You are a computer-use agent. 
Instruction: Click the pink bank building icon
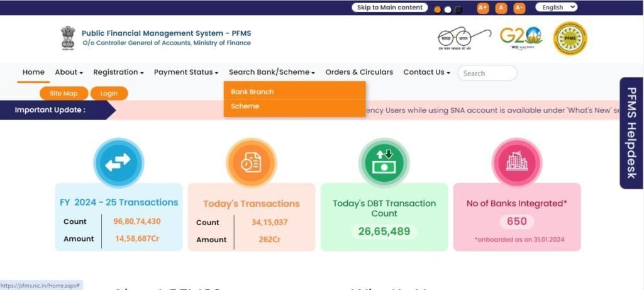point(517,163)
